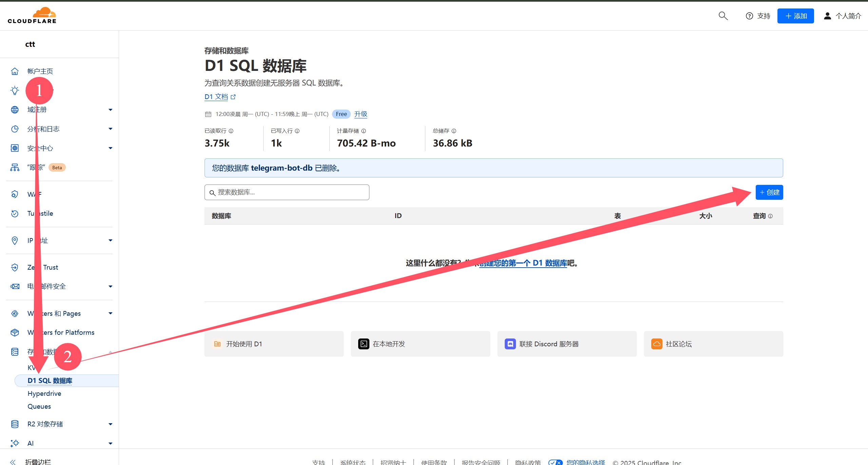Click the 搜索数据库 search field
Viewport: 868px width, 465px height.
pyautogui.click(x=287, y=192)
